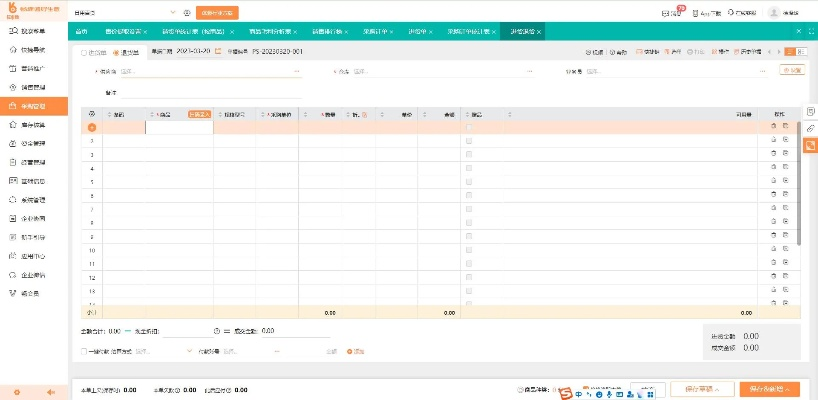
Task: Close the second tab using its X
Action: coord(145,32)
